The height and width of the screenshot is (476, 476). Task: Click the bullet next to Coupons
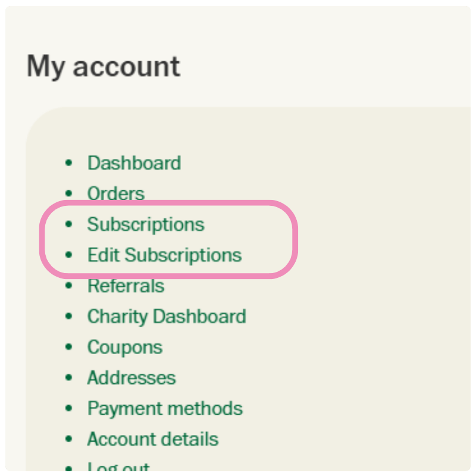pyautogui.click(x=69, y=347)
